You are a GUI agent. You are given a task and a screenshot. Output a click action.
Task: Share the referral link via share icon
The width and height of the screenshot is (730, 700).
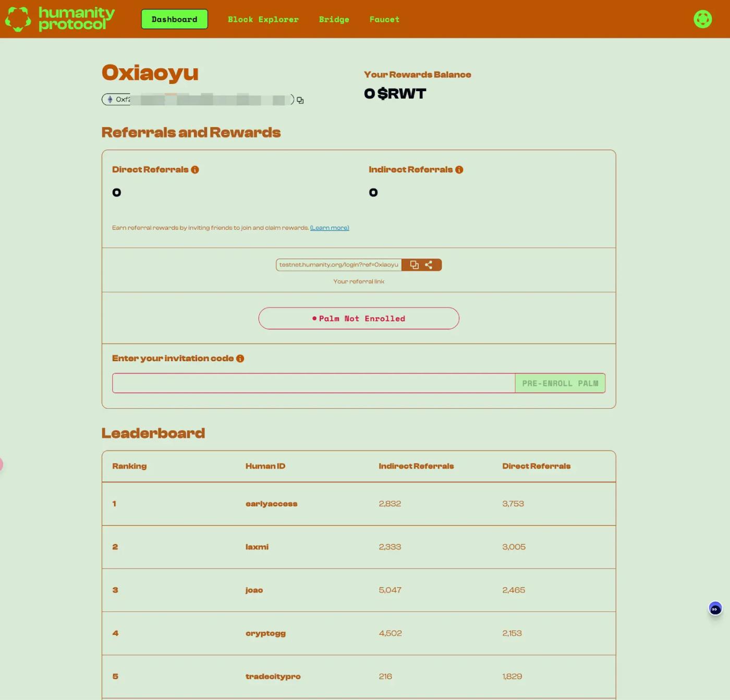429,265
